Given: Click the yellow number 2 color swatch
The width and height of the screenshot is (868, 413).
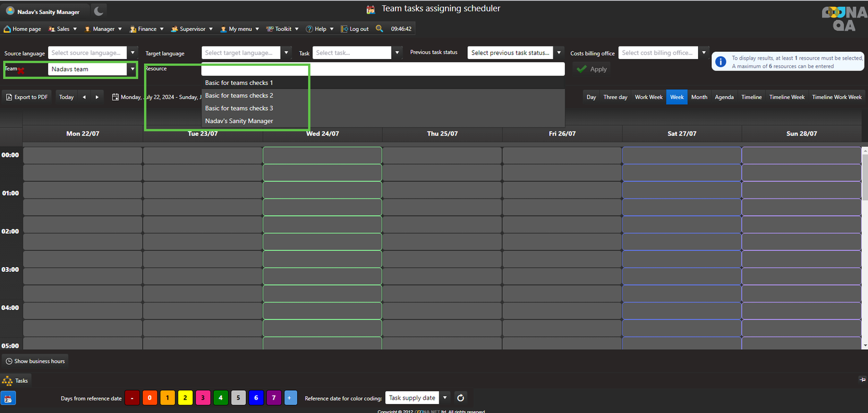Looking at the screenshot, I should tap(185, 398).
